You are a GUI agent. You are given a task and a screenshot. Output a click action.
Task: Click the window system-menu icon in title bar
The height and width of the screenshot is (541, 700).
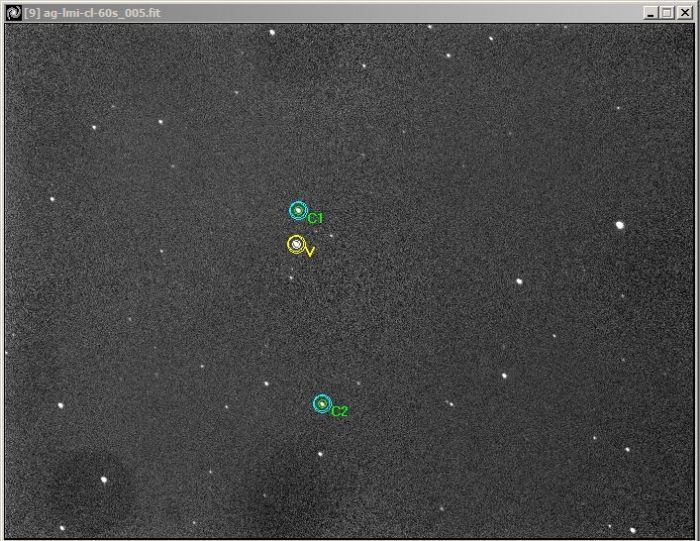point(13,12)
